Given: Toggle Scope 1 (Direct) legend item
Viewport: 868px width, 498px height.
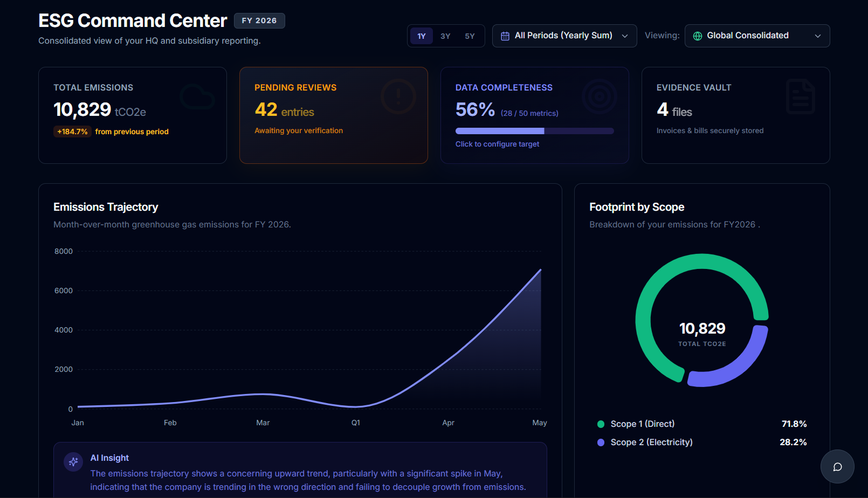Looking at the screenshot, I should coord(642,424).
